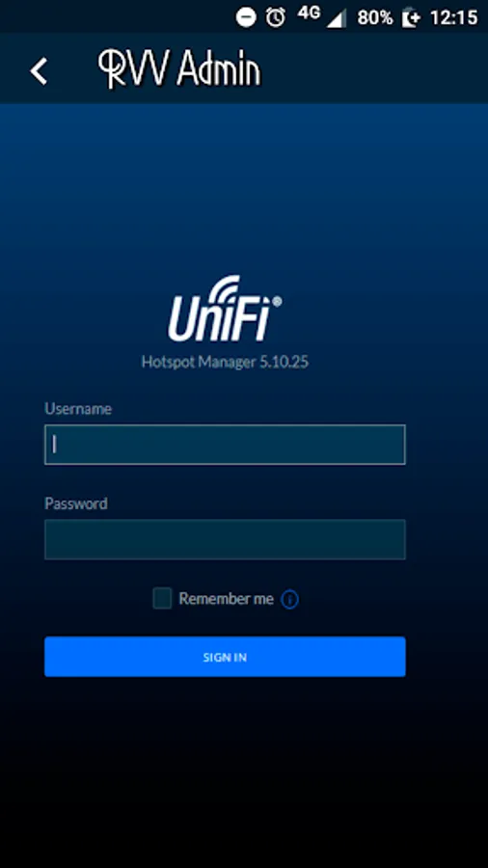The image size is (488, 868).
Task: Tap the UniFi logo
Action: pos(225,309)
